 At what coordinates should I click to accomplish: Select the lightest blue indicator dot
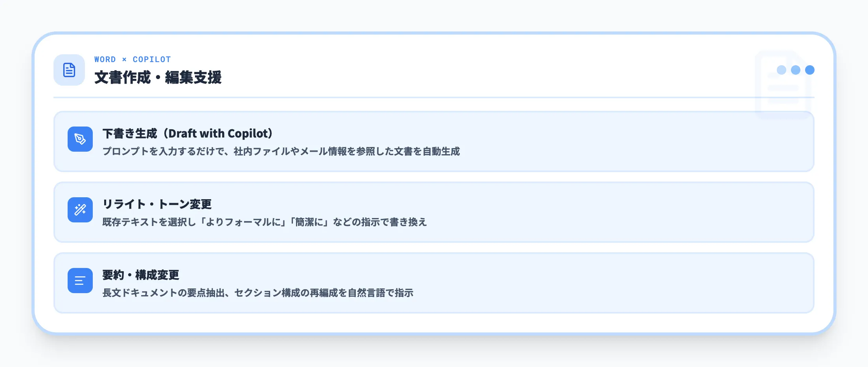pyautogui.click(x=782, y=70)
